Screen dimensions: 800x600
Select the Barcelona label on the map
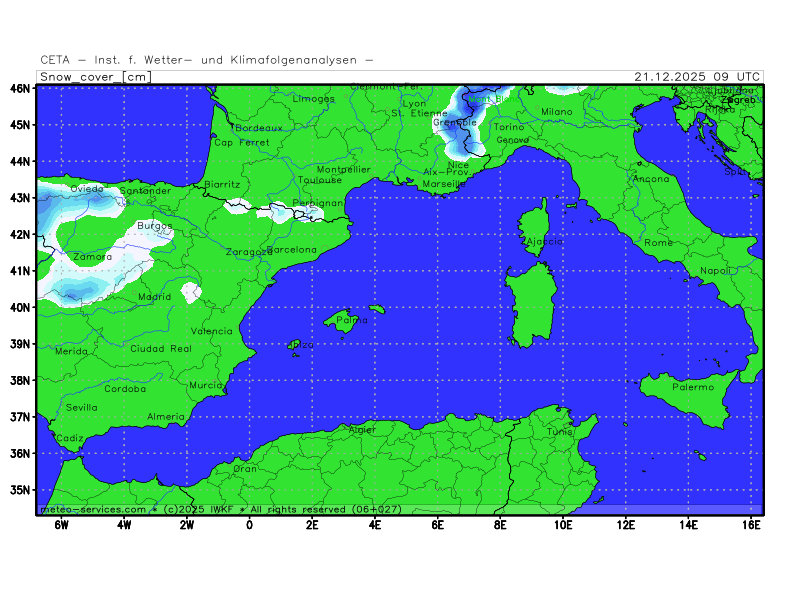tap(292, 249)
